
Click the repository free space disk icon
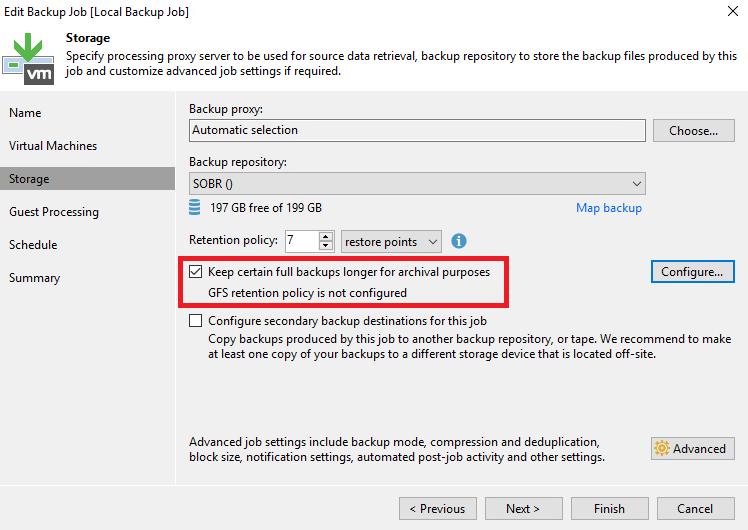[196, 208]
